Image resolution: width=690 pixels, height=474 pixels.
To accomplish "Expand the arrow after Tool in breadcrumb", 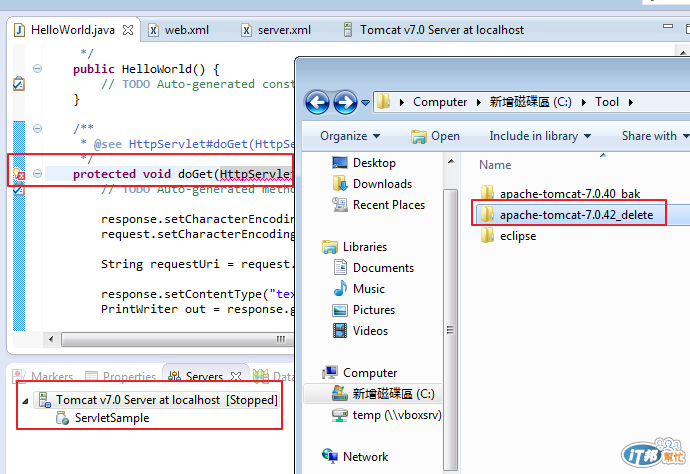I will (631, 103).
